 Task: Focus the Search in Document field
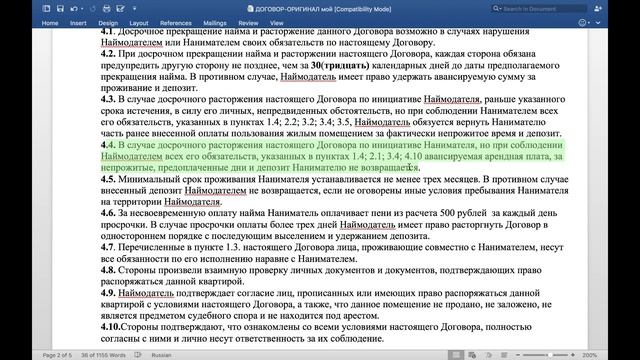coord(539,9)
